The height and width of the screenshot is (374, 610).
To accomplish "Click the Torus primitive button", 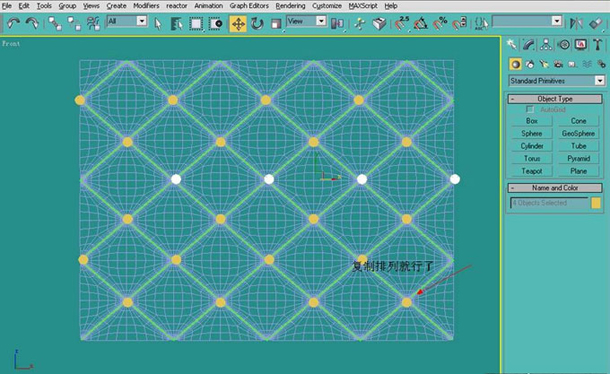I will point(532,158).
